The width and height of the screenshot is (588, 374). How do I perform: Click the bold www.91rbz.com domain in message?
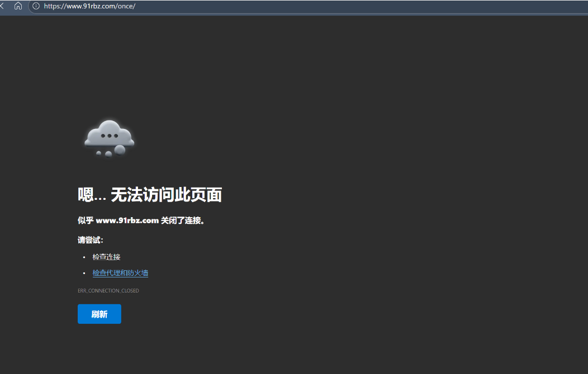[x=127, y=220]
